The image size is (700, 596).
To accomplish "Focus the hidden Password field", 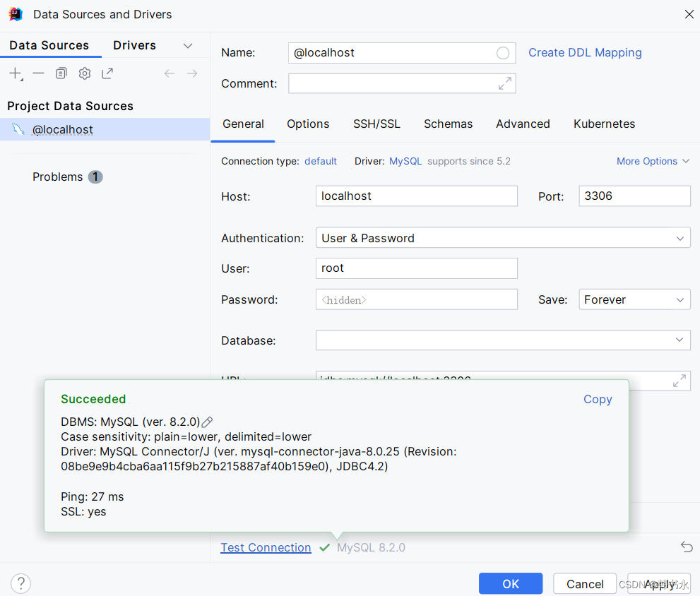I will point(417,299).
